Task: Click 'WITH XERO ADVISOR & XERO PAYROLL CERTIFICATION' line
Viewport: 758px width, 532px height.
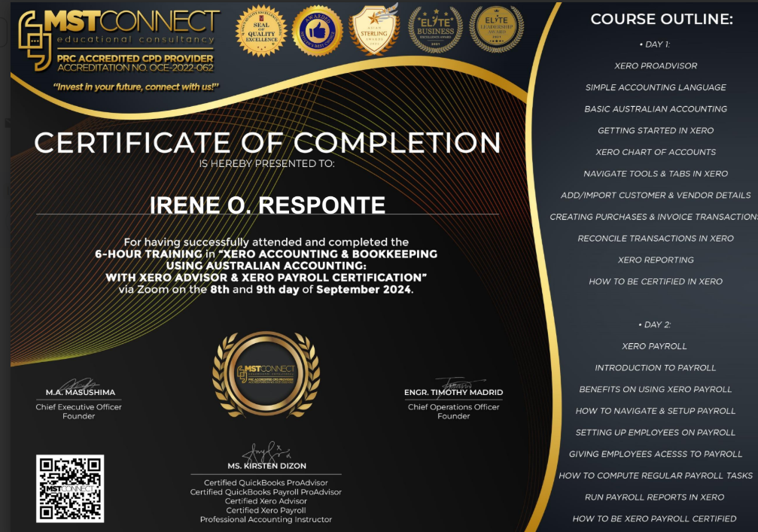Action: point(266,278)
